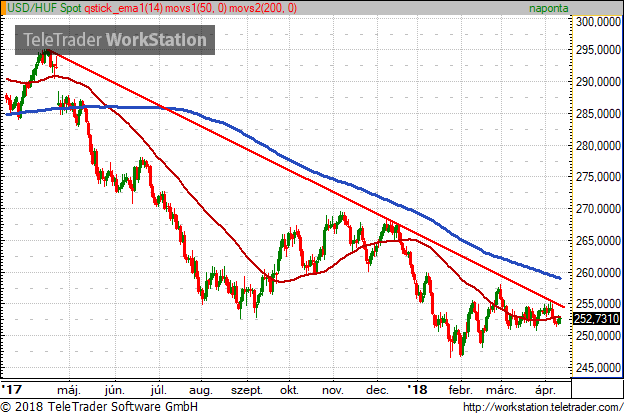The width and height of the screenshot is (624, 416).
Task: Click the okt. month label
Action: click(x=289, y=390)
